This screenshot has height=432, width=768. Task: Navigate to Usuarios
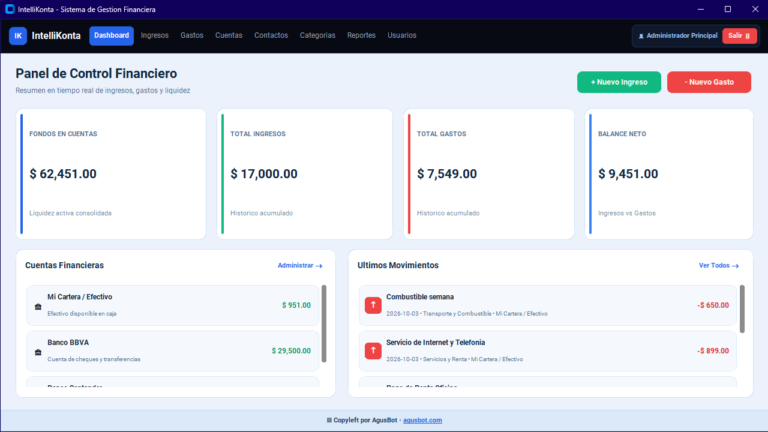[402, 36]
